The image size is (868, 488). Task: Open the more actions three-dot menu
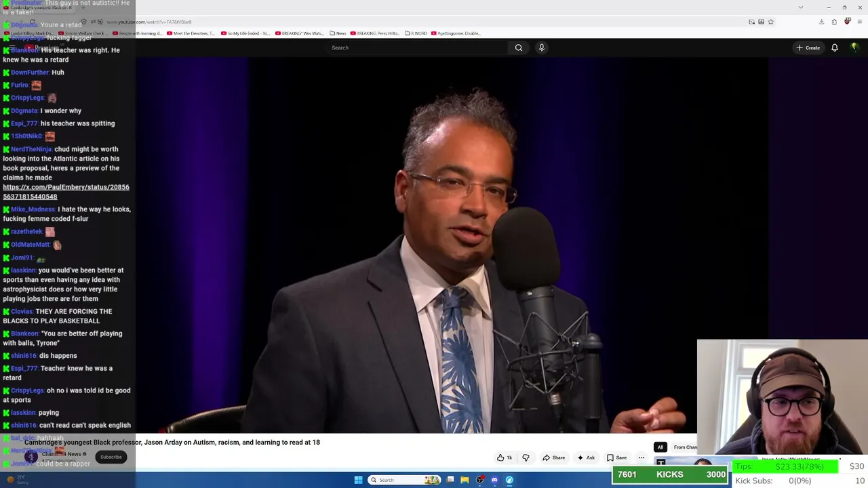click(x=642, y=457)
